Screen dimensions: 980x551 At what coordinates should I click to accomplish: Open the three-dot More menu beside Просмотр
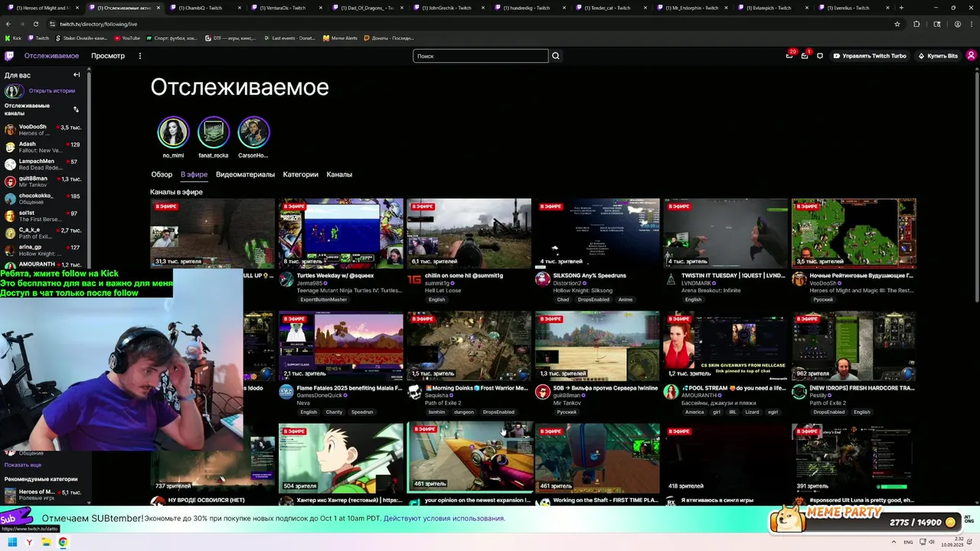coord(139,56)
